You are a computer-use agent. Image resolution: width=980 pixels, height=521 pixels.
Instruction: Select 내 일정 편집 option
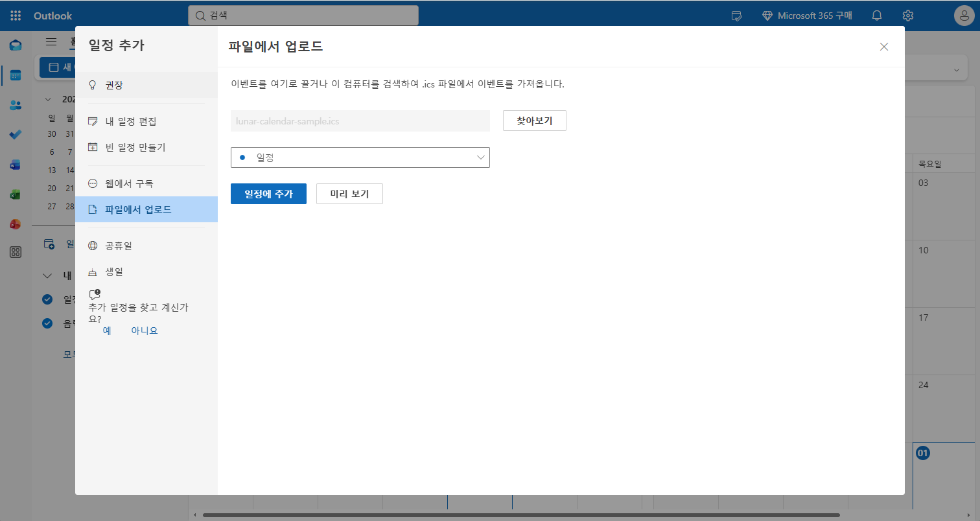(x=146, y=121)
